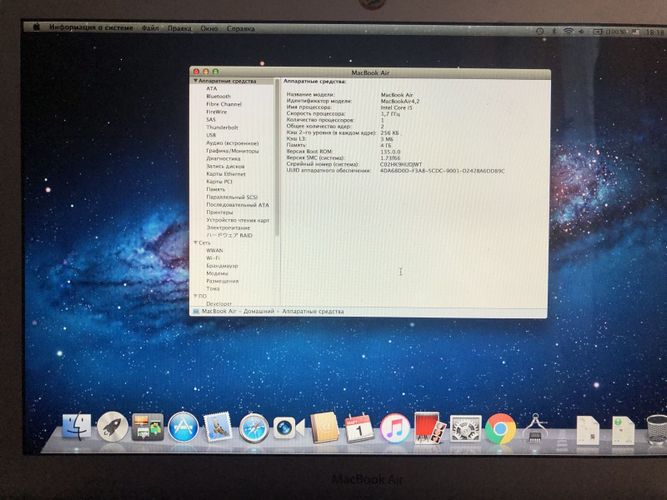The width and height of the screenshot is (667, 500).
Task: Launch Launchpad rocket icon in Dock
Action: (x=112, y=427)
